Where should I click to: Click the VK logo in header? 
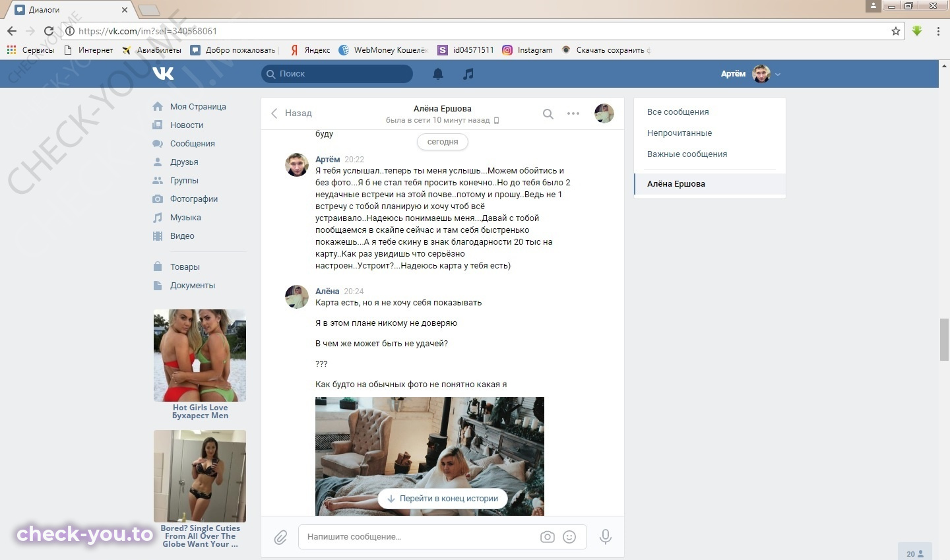(163, 73)
